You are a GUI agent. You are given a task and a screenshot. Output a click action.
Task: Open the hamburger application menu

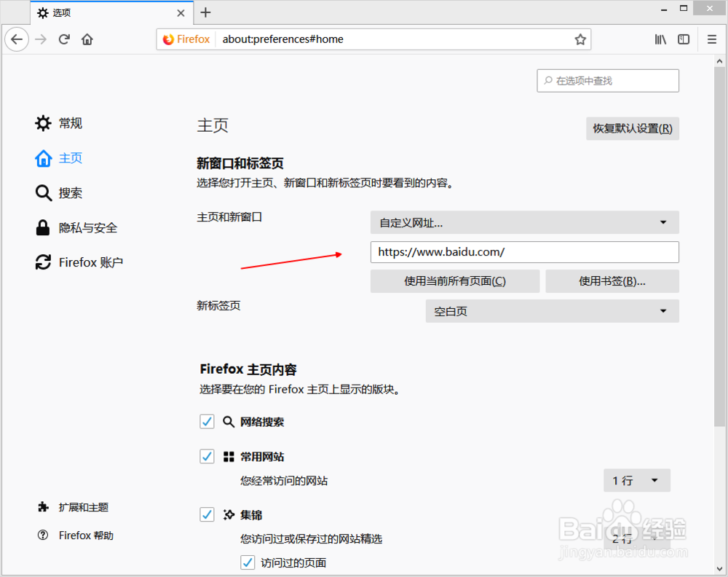point(712,39)
